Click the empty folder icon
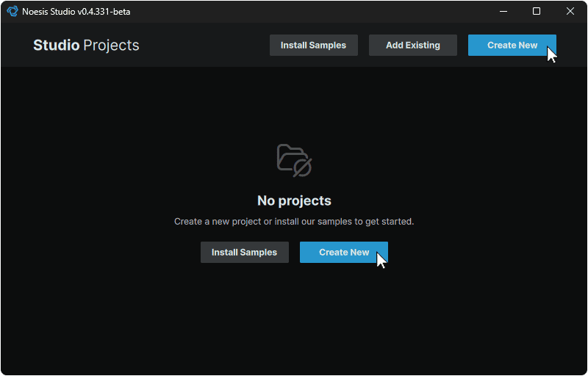 click(x=295, y=160)
